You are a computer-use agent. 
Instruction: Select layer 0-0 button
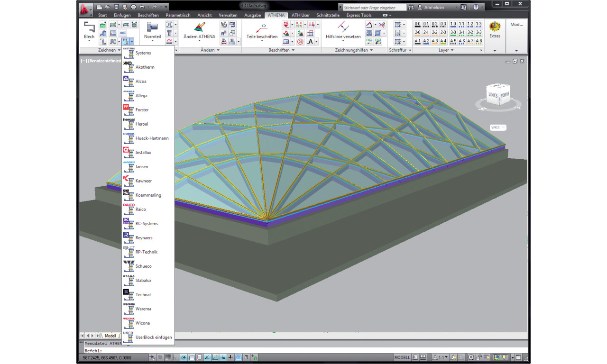[x=417, y=24]
